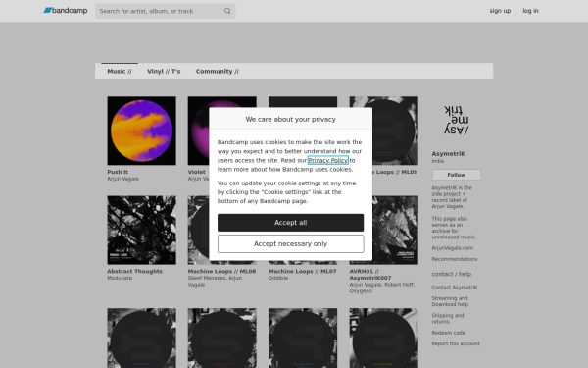Screen dimensions: 588x368
Task: Open the Recommendations link
Action: pyautogui.click(x=454, y=259)
